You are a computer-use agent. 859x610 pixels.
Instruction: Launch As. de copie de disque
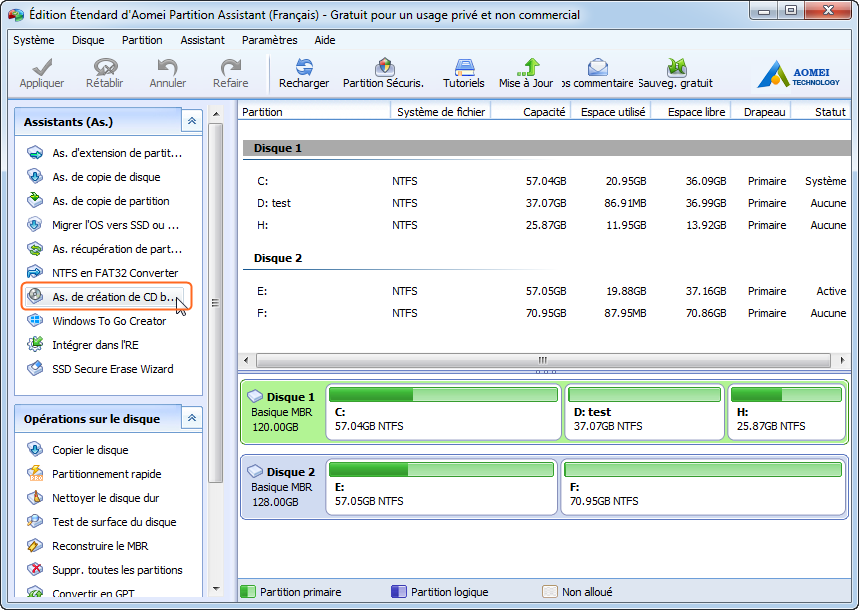(94, 177)
